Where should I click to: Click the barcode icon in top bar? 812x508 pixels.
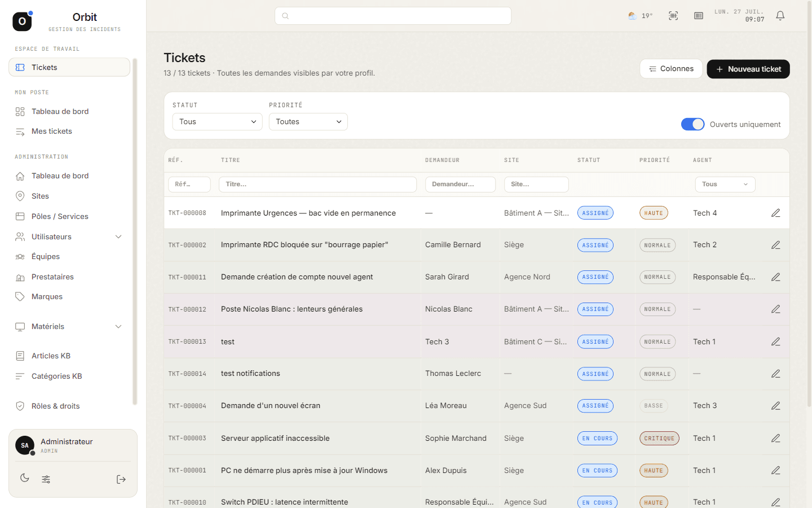click(x=699, y=16)
